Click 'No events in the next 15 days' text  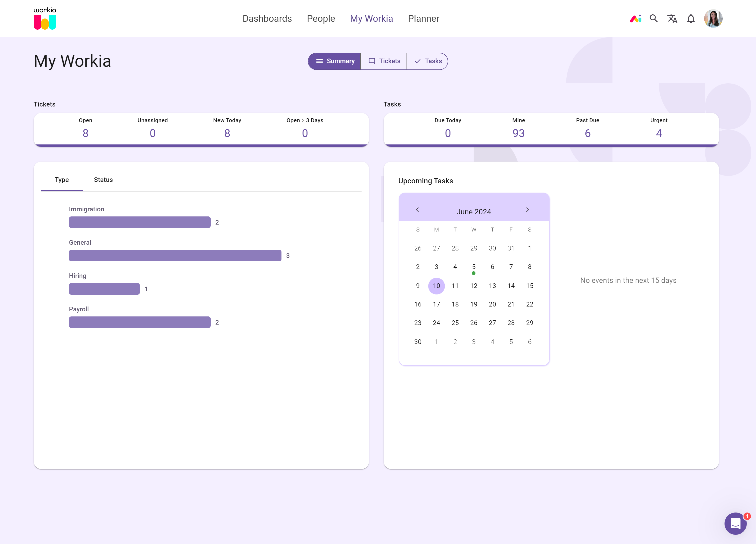[628, 281]
